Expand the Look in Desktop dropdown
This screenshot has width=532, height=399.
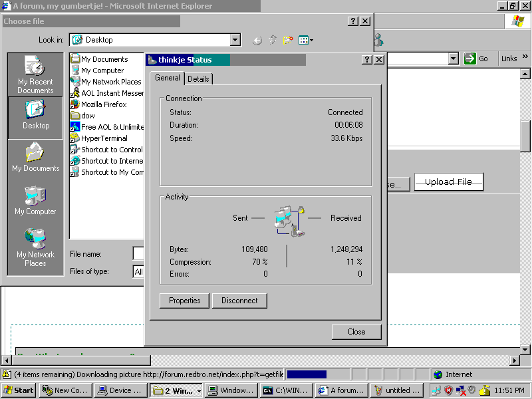[235, 41]
